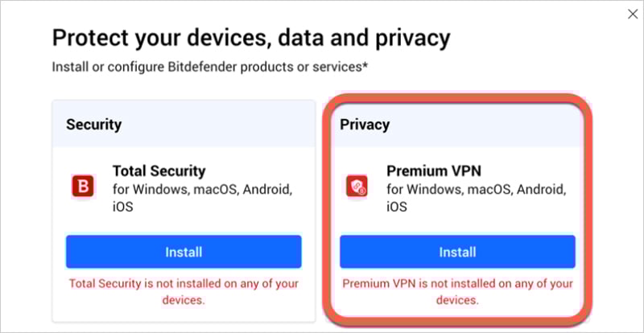Click the Premium VPN shield icon
Image resolution: width=644 pixels, height=333 pixels.
[357, 188]
